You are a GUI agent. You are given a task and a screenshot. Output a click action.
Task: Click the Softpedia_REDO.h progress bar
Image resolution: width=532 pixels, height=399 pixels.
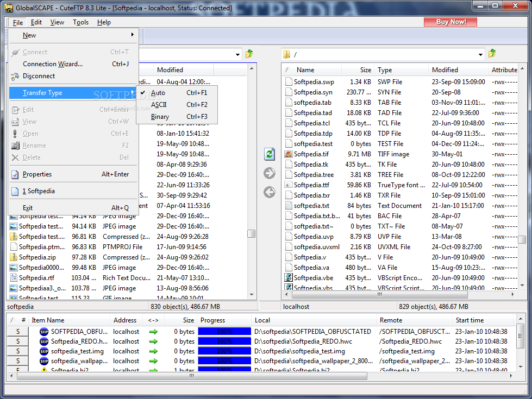pos(224,341)
